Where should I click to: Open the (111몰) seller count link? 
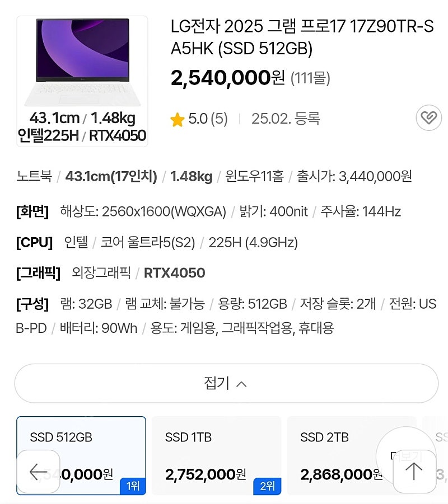[310, 78]
